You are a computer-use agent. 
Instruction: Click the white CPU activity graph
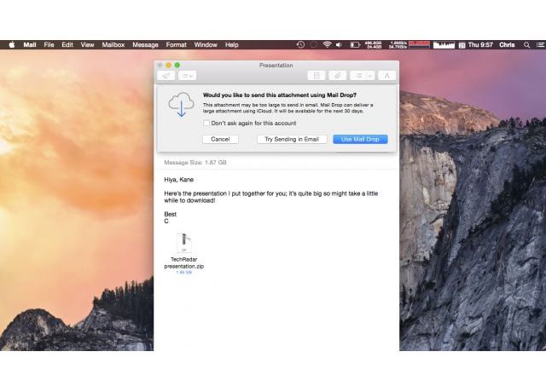(x=444, y=44)
